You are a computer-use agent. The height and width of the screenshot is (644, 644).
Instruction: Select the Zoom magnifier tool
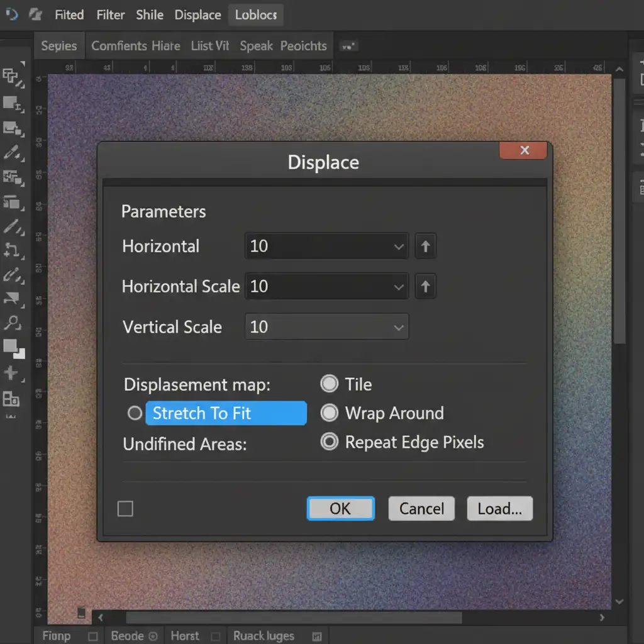tap(11, 323)
